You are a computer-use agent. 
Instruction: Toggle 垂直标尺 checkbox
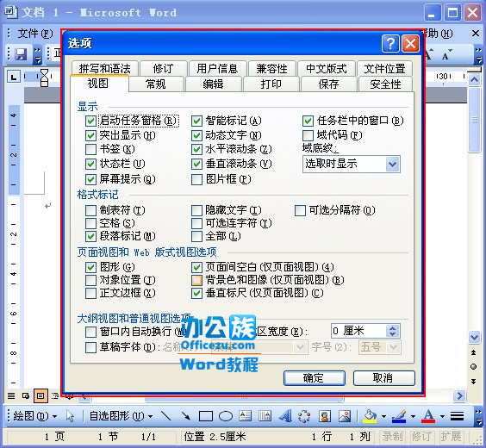pos(196,293)
